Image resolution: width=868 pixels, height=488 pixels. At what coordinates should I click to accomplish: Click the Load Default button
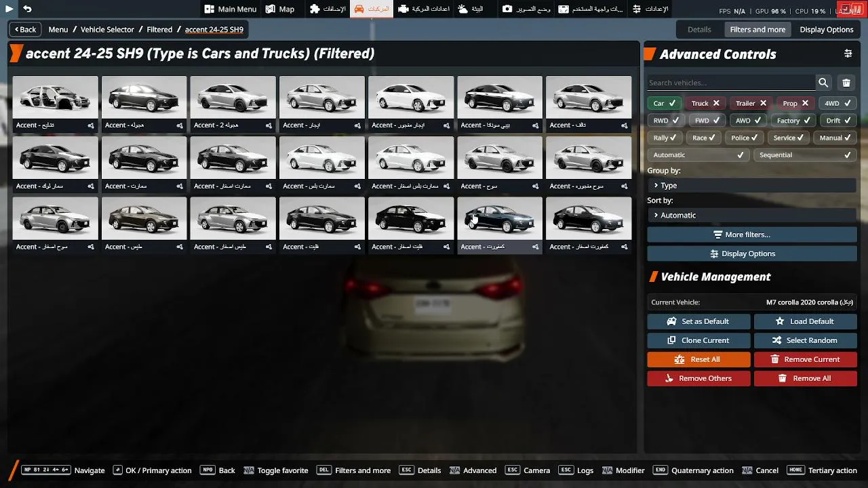pos(806,321)
